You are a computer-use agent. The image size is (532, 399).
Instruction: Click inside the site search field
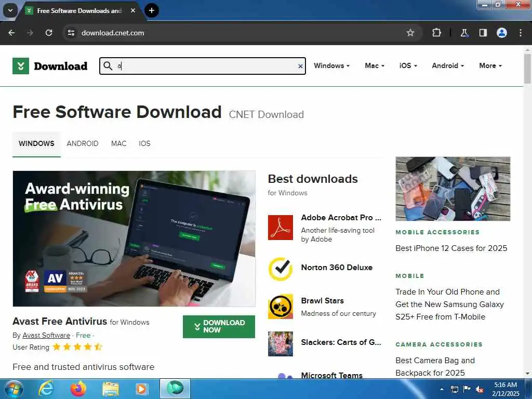click(203, 66)
